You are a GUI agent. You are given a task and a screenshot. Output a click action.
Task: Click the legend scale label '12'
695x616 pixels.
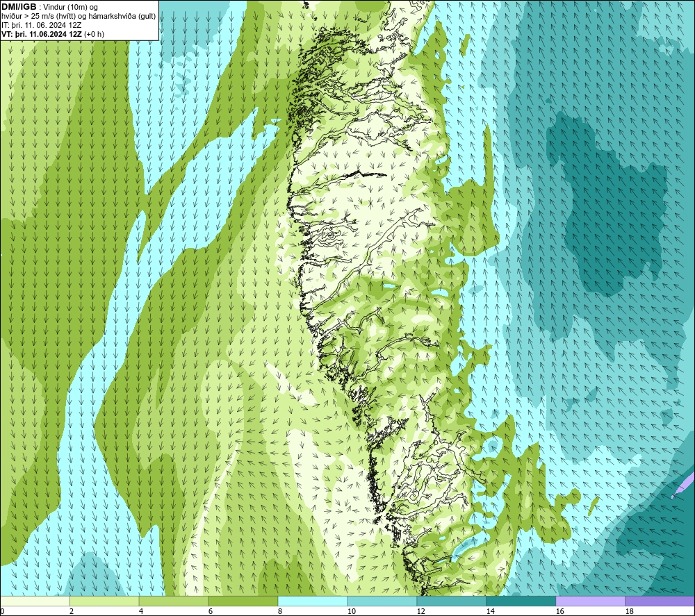pos(420,611)
